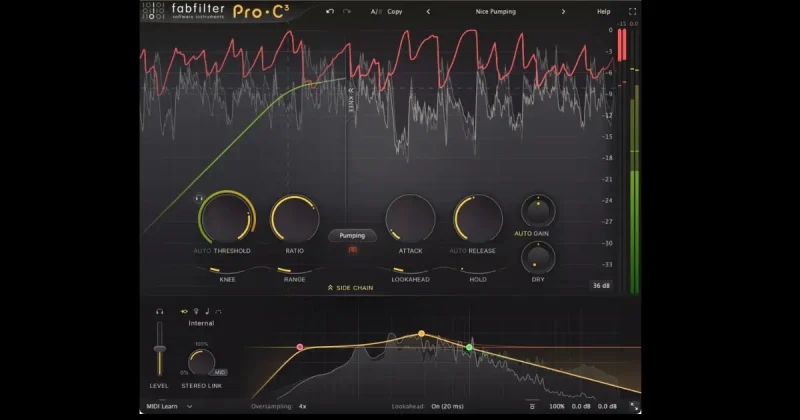The image size is (800, 420).
Task: Toggle AUTO GAIN on or off
Action: 531,233
